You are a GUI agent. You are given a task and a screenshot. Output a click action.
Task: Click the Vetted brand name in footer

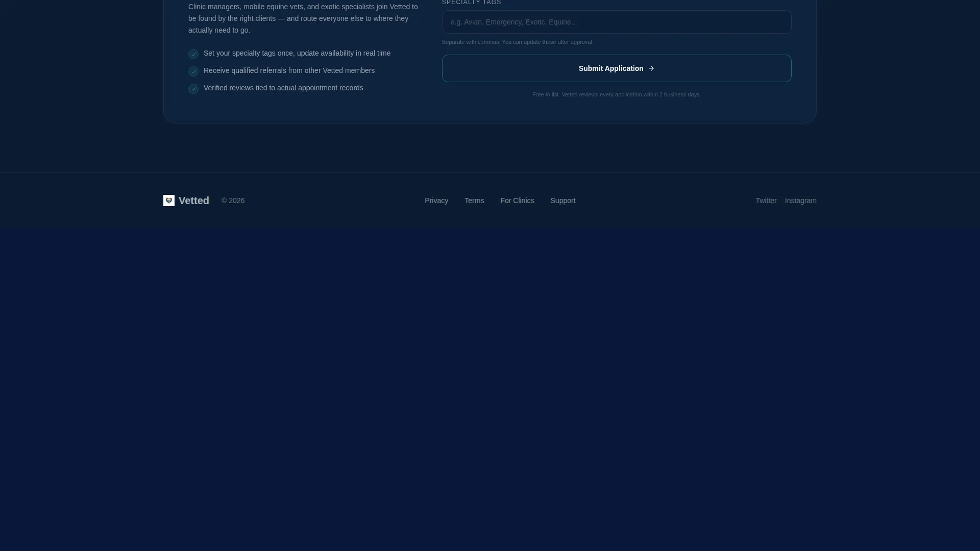[194, 201]
